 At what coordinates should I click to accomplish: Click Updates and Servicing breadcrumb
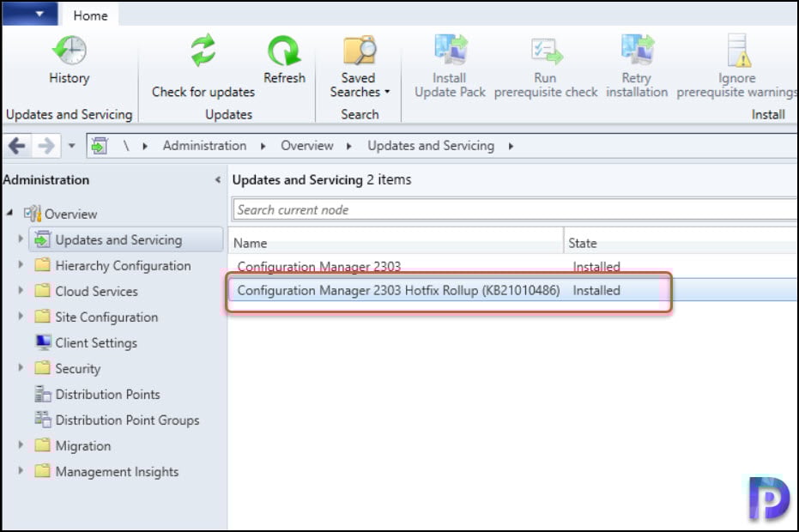click(431, 146)
